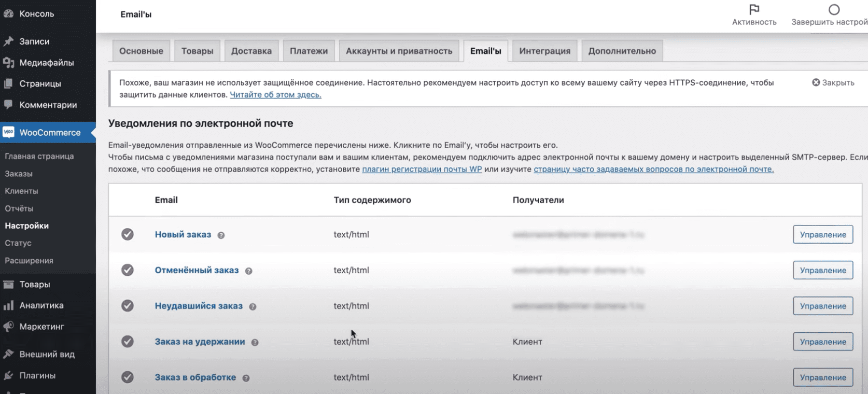This screenshot has width=868, height=394.
Task: Click the enabled checkmark for Новый заказ
Action: pos(128,234)
